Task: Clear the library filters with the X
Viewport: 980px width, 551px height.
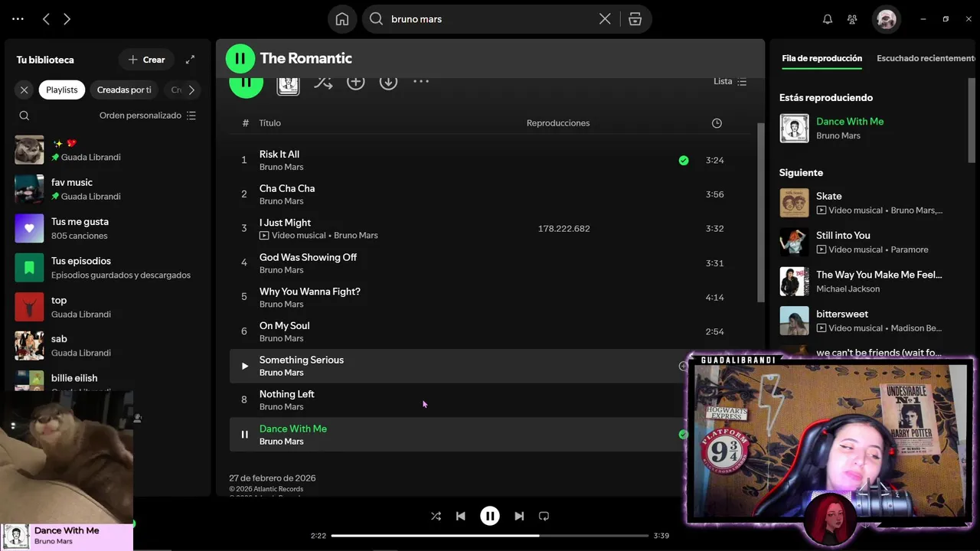Action: (x=24, y=90)
